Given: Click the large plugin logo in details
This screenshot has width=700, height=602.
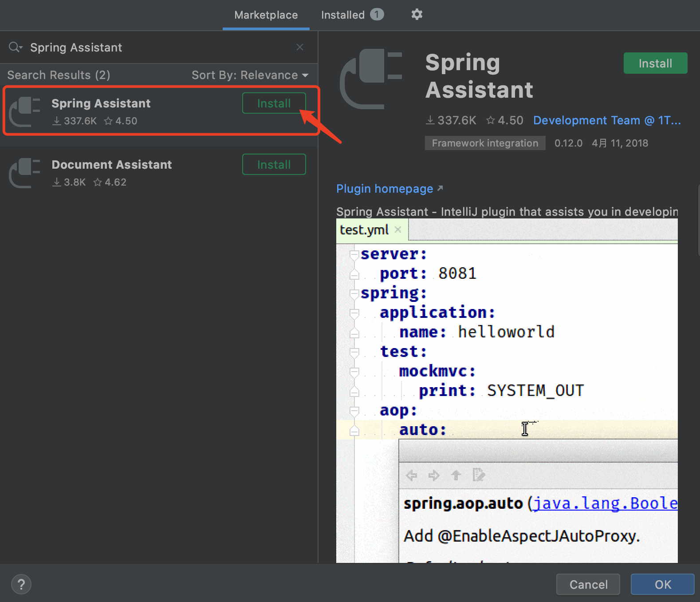Looking at the screenshot, I should (371, 79).
